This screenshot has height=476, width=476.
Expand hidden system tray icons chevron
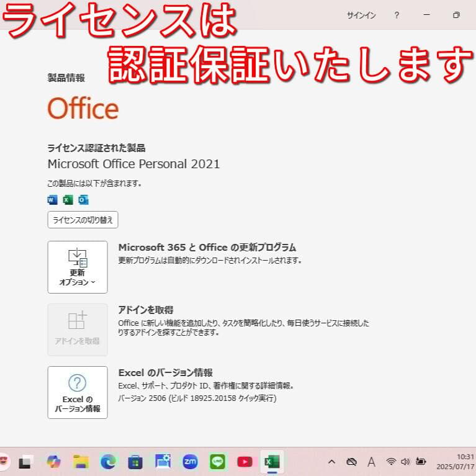pyautogui.click(x=331, y=462)
